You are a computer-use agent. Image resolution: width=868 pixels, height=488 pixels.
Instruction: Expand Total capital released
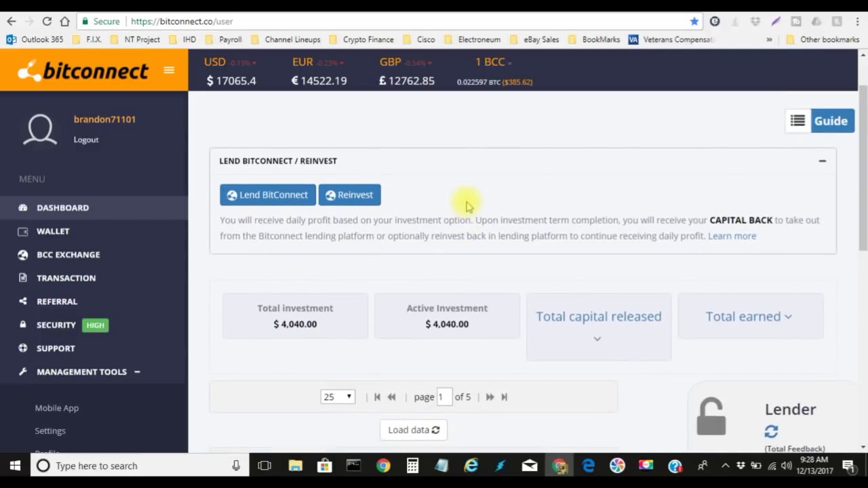tap(599, 326)
